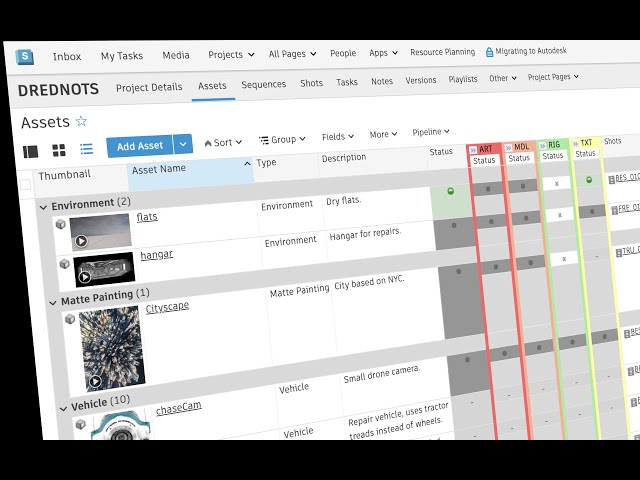The image size is (640, 480).
Task: Open the Sort dropdown
Action: 223,142
